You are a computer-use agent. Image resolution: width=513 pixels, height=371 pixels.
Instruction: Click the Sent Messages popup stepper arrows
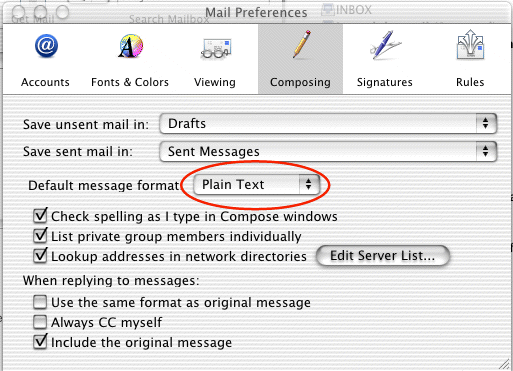[x=486, y=152]
